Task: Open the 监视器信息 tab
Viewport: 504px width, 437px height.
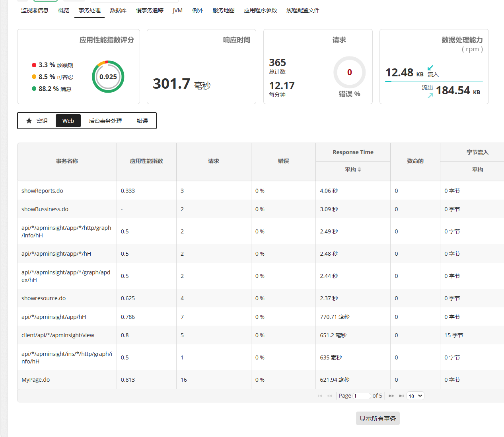Action: [35, 10]
